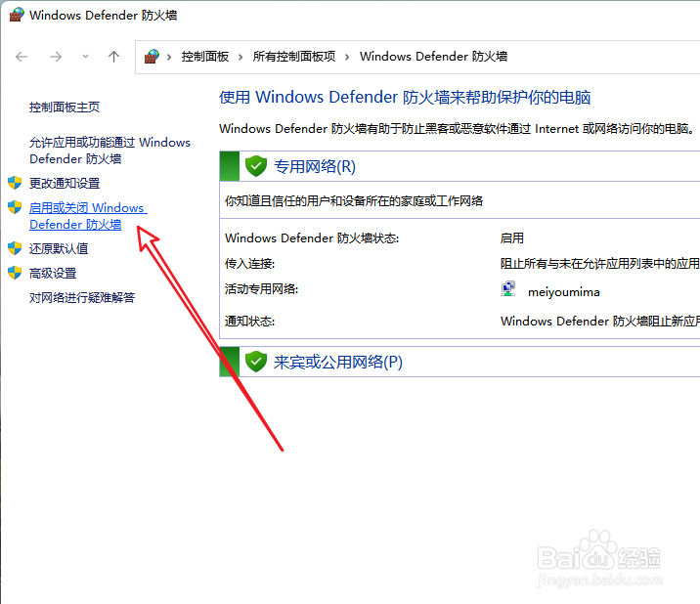Viewport: 700px width, 604px height.
Task: Open 高级设置 link
Action: [x=53, y=274]
